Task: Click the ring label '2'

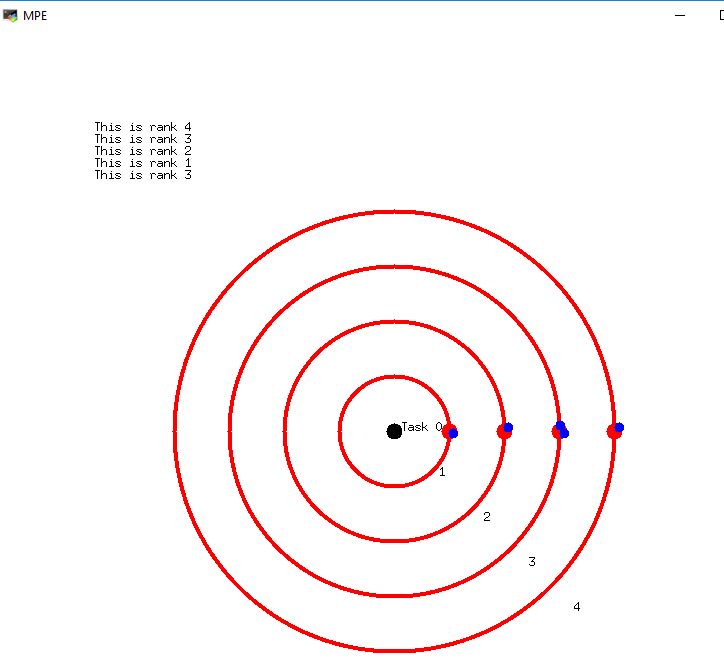Action: click(x=487, y=517)
